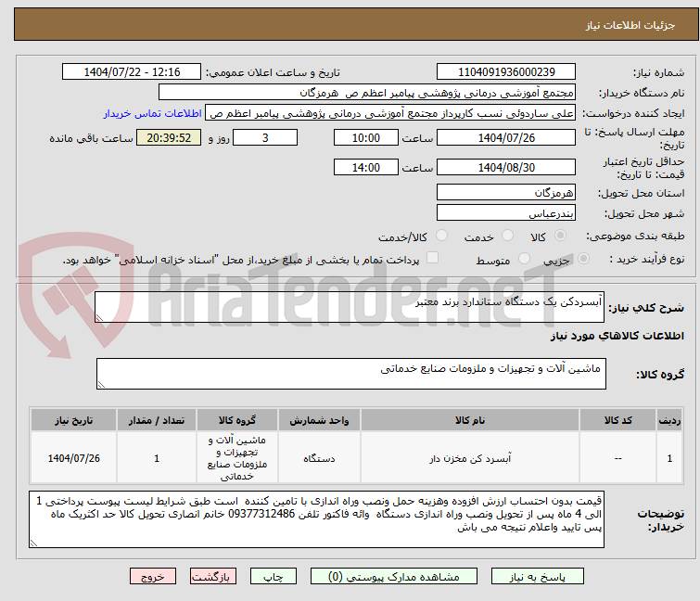
Task: Click the table date cell 1404/07/26
Action: click(x=73, y=458)
